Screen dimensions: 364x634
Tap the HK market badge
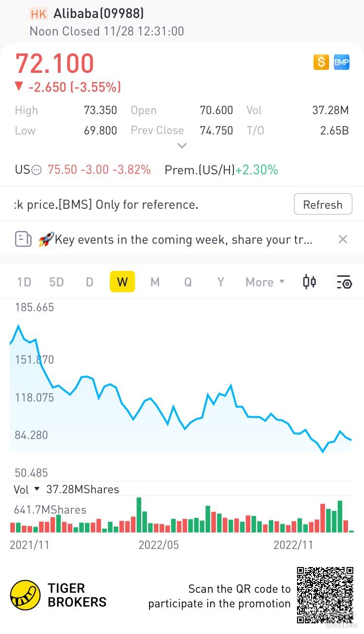click(38, 14)
